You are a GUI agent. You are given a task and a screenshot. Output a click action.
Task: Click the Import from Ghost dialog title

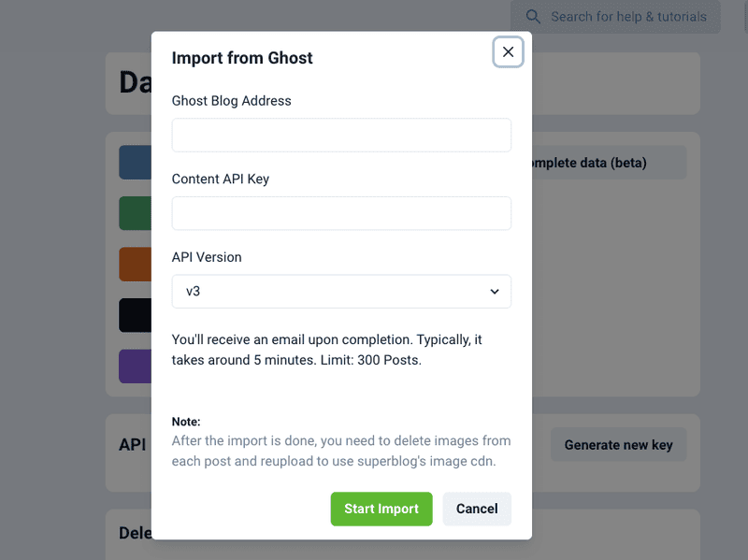point(242,58)
